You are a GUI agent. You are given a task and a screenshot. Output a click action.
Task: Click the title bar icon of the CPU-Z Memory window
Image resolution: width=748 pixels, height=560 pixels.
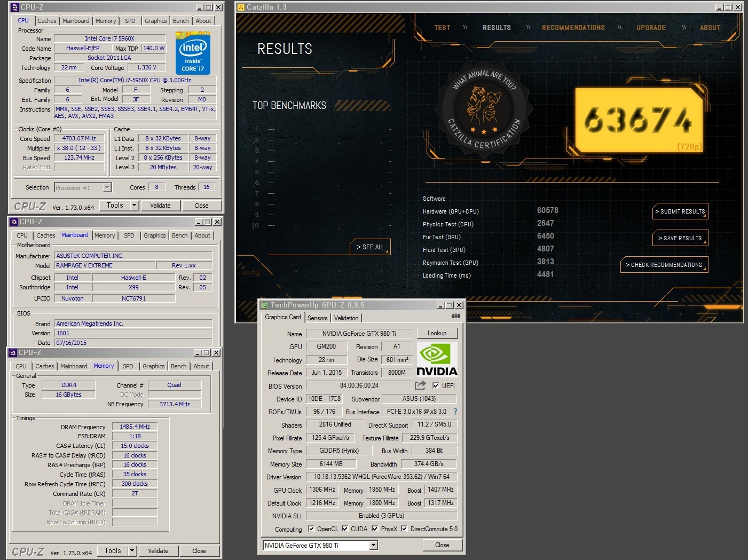coord(13,352)
